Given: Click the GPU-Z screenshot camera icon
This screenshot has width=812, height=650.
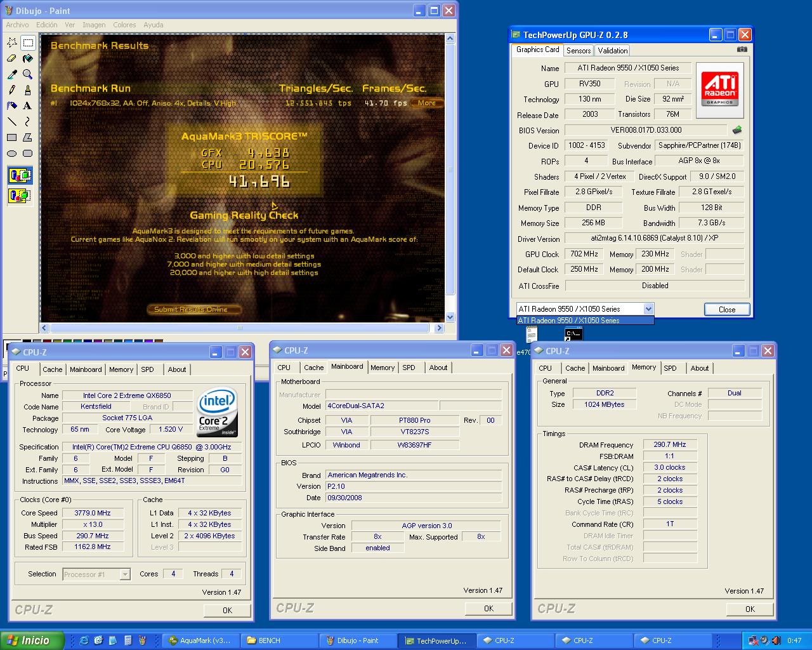Looking at the screenshot, I should coord(742,50).
